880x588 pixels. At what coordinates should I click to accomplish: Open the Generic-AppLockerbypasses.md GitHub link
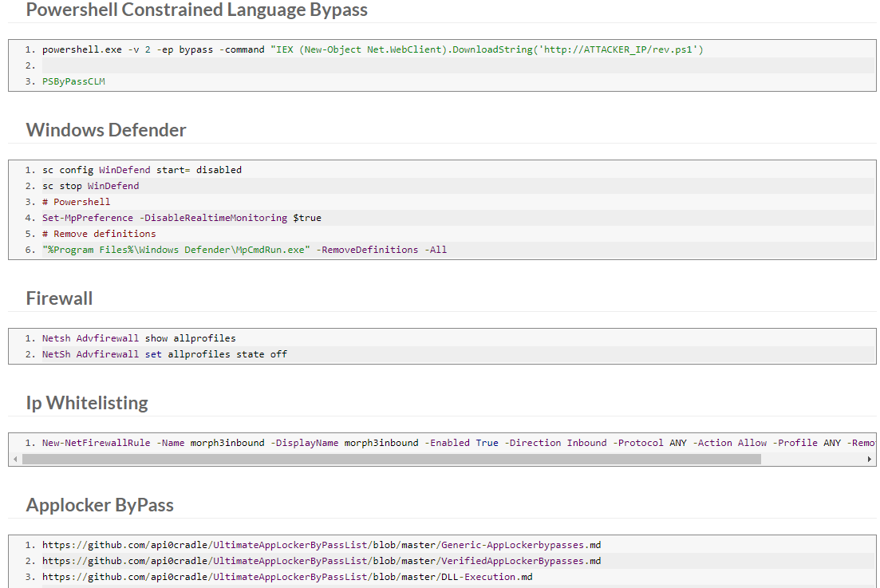click(322, 545)
